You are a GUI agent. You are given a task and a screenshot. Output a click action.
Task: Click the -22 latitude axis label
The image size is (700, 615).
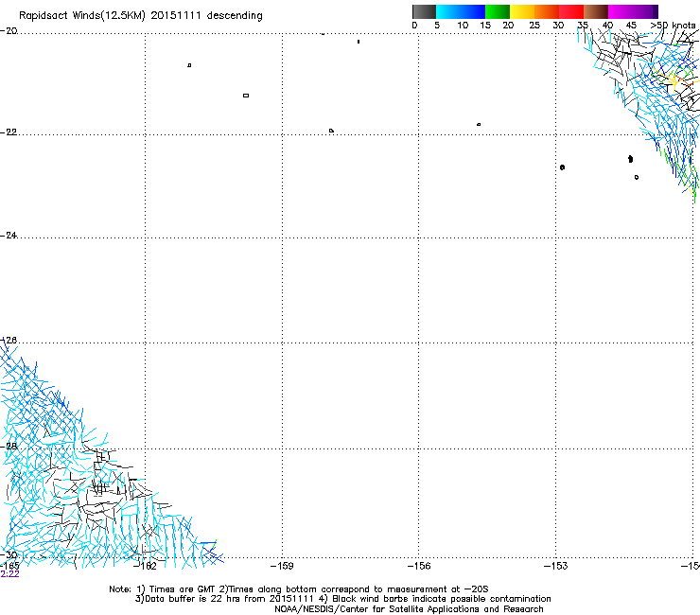[9, 132]
